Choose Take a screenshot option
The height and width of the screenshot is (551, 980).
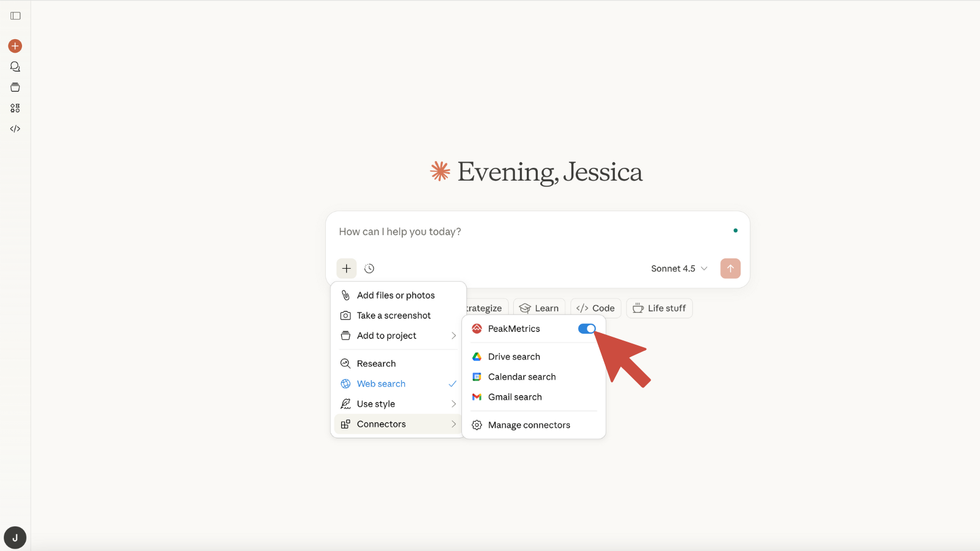click(394, 315)
